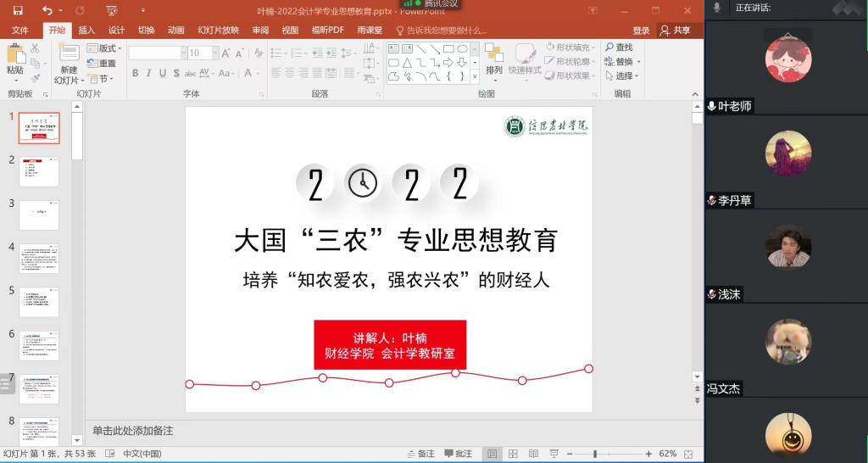Image resolution: width=868 pixels, height=463 pixels.
Task: Switch to Slide Sorter view icon
Action: coord(511,454)
